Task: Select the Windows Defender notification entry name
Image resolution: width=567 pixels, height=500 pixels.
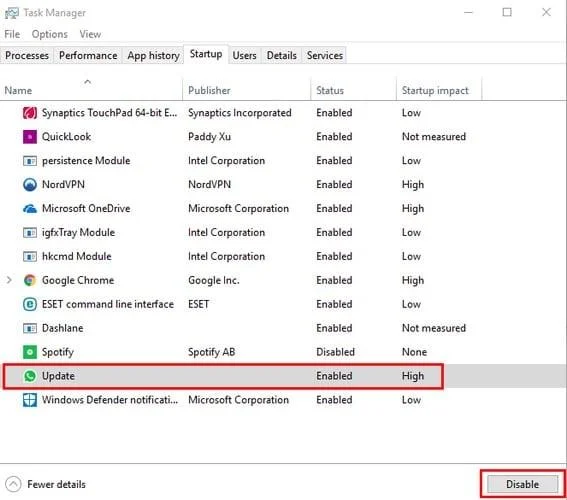Action: (x=110, y=400)
